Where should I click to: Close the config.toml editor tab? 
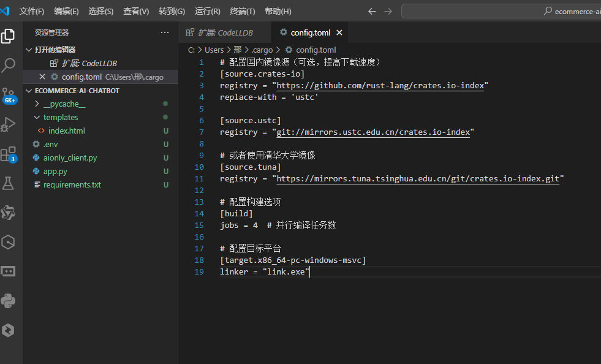339,32
